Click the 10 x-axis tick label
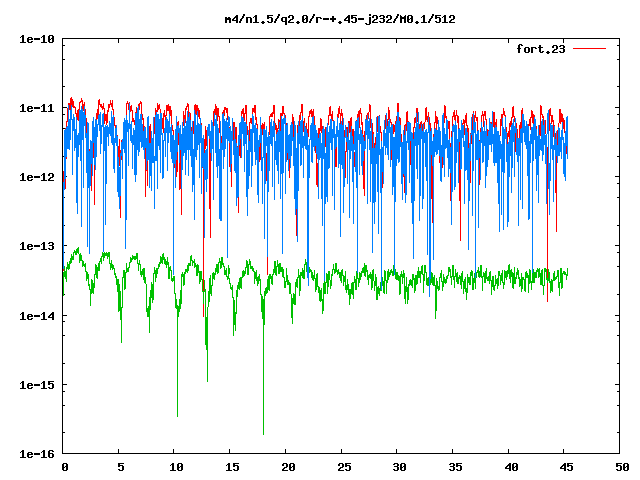Screen dimensions: 640x480 coord(176,467)
